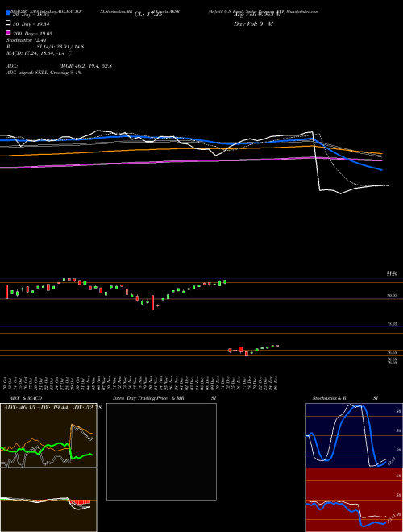Select the '200 Day = 19.05' legend text

(32, 34)
